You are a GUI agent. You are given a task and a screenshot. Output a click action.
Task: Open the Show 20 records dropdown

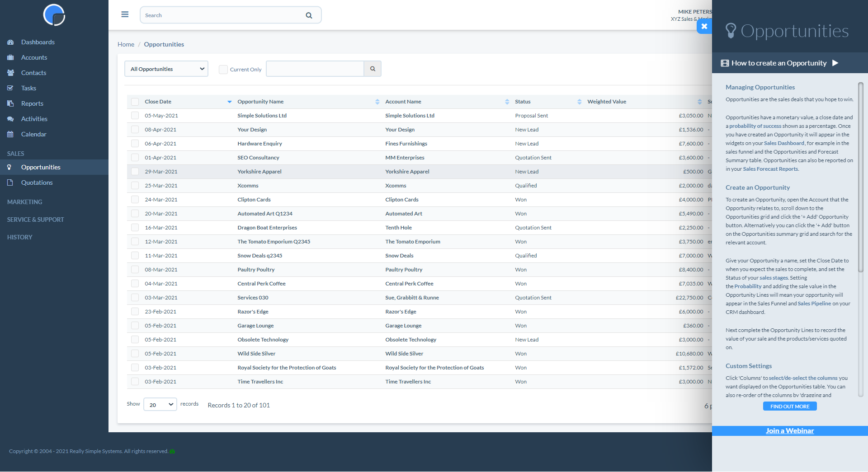[x=160, y=404]
